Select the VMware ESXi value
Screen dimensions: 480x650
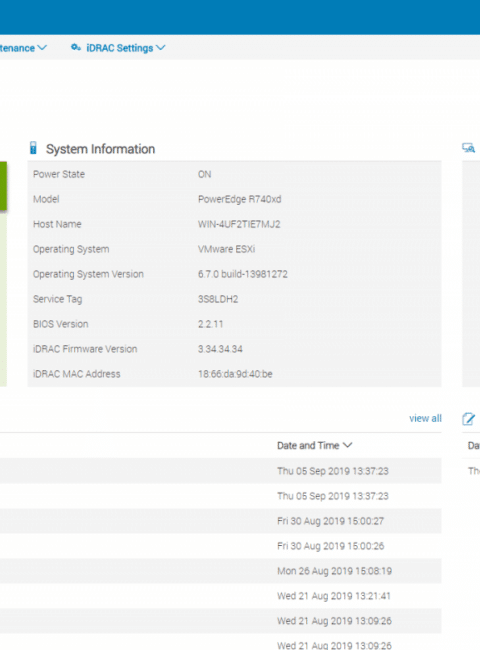[x=226, y=249]
